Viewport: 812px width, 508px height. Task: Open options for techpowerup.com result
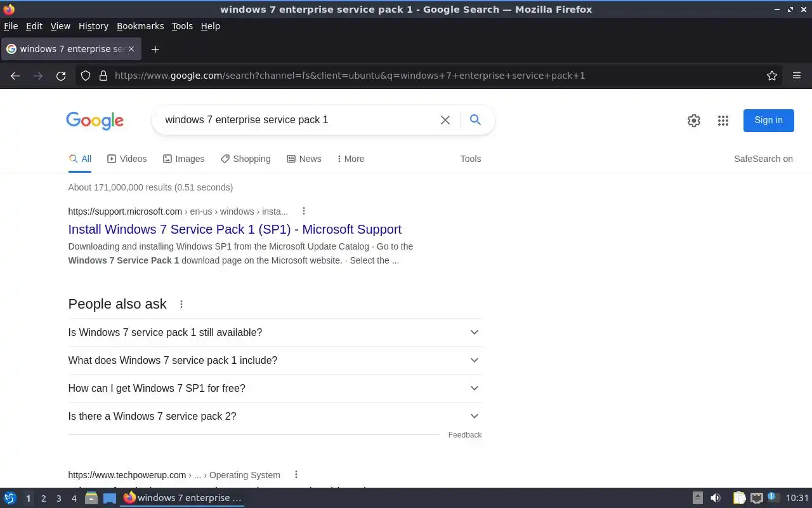(x=296, y=474)
